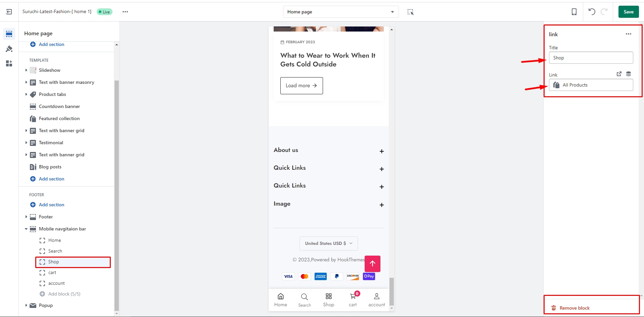
Task: Click Remove block
Action: 574,308
